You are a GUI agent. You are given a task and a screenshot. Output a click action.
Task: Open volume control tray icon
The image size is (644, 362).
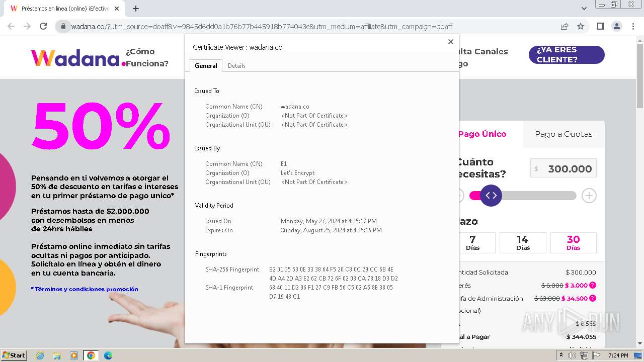[572, 355]
